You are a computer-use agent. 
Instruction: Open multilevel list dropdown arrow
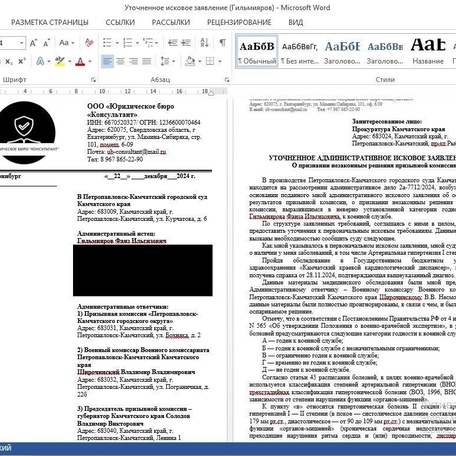(156, 43)
